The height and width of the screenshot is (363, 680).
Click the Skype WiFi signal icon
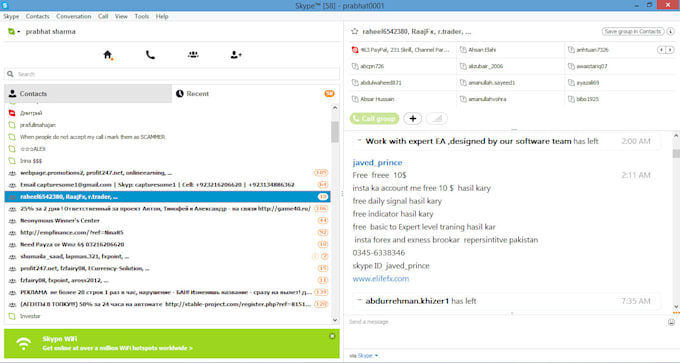[x=23, y=343]
